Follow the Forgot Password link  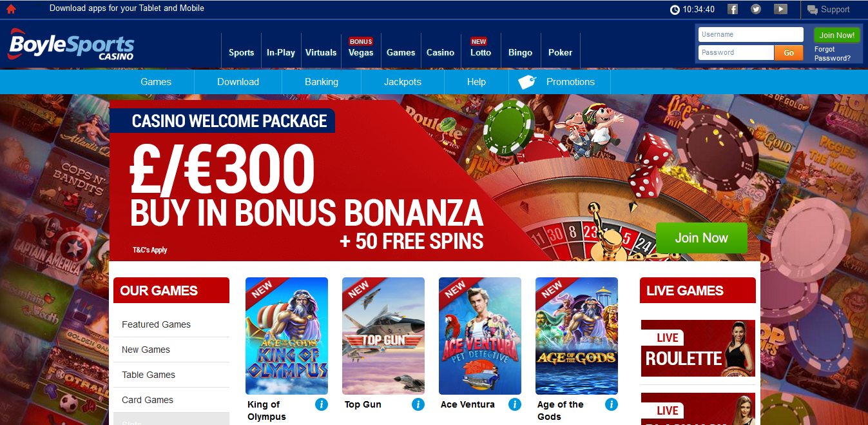point(833,54)
